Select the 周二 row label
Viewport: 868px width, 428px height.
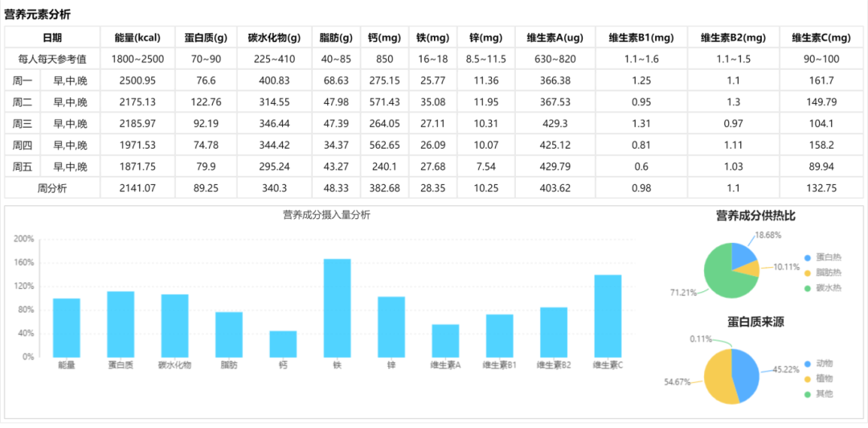click(x=23, y=102)
